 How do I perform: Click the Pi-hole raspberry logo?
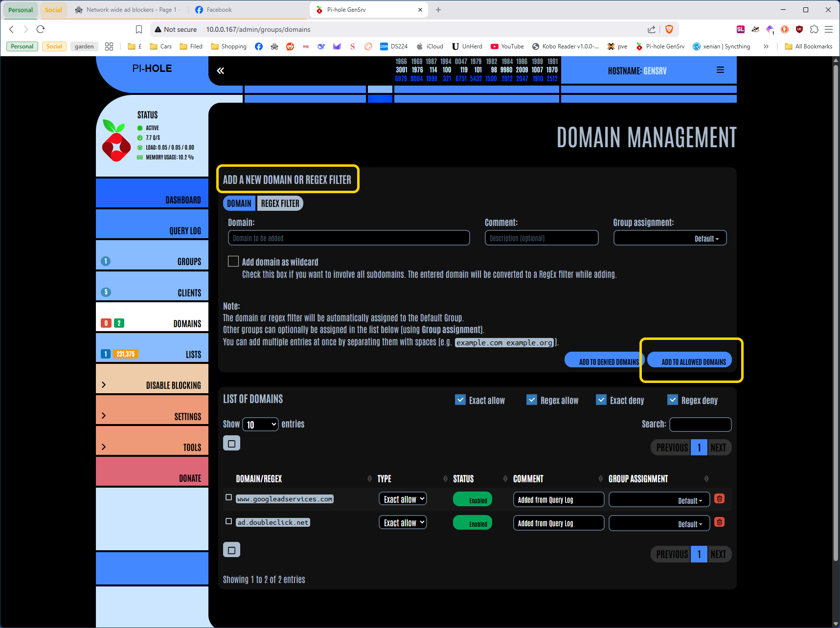[x=116, y=141]
